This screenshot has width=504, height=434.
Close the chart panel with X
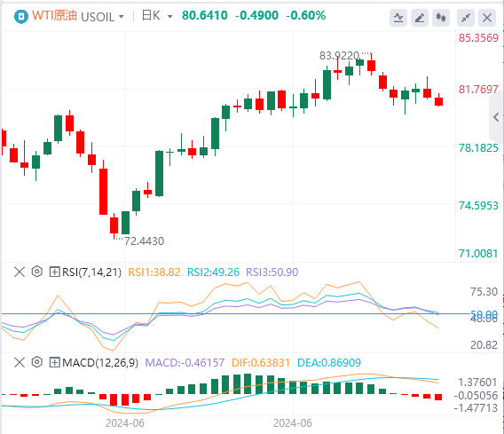[x=487, y=18]
